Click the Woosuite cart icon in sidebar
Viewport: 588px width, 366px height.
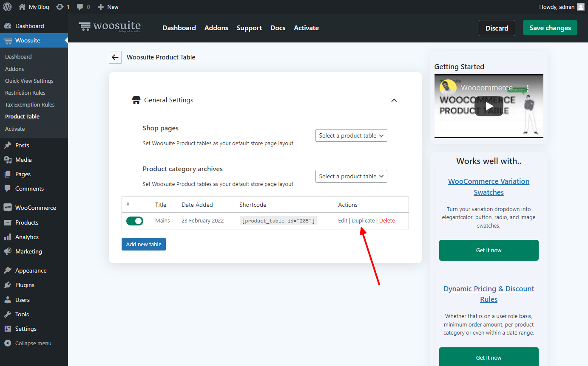(8, 41)
